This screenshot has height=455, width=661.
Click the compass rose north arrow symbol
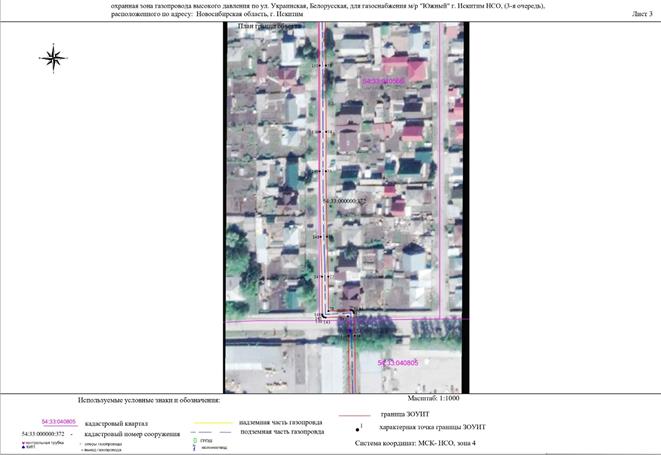[x=54, y=58]
